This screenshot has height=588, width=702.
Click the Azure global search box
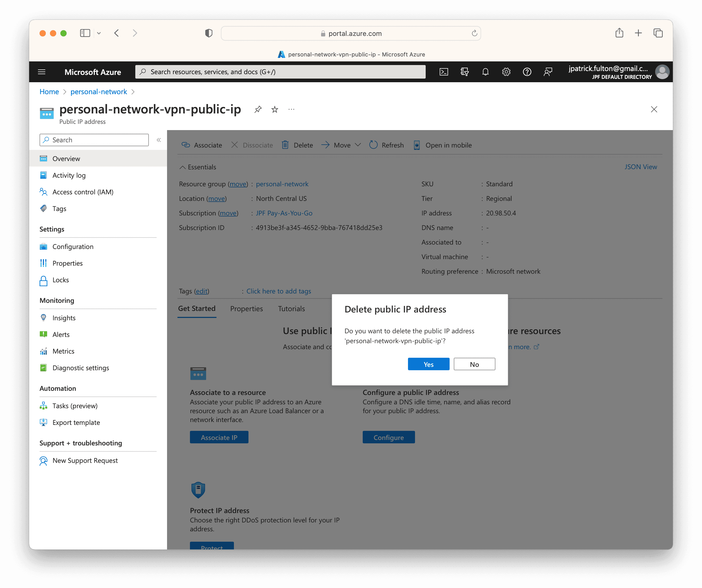coord(280,72)
